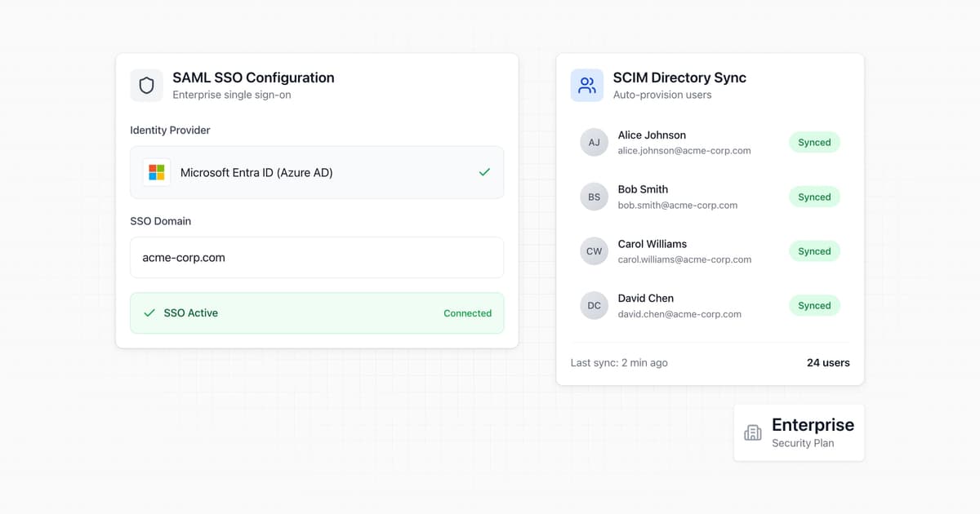This screenshot has width=980, height=514.
Task: Click David Chen's Synced badge
Action: [813, 306]
